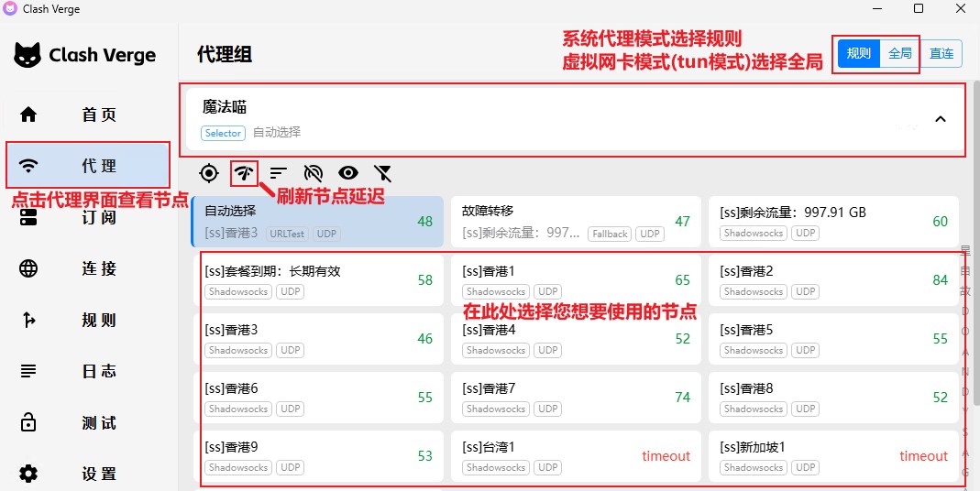This screenshot has height=491, width=980.
Task: Click the Selector tag under 魔法喵
Action: [223, 133]
